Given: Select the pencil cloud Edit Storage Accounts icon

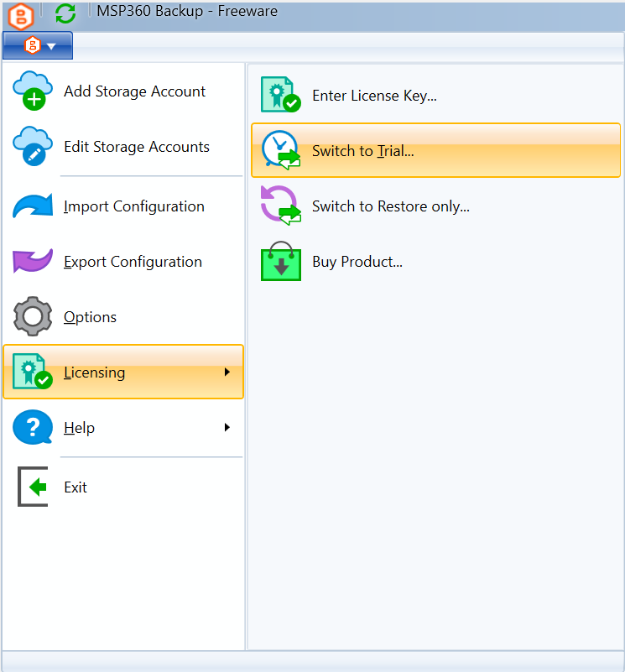Looking at the screenshot, I should (x=32, y=147).
